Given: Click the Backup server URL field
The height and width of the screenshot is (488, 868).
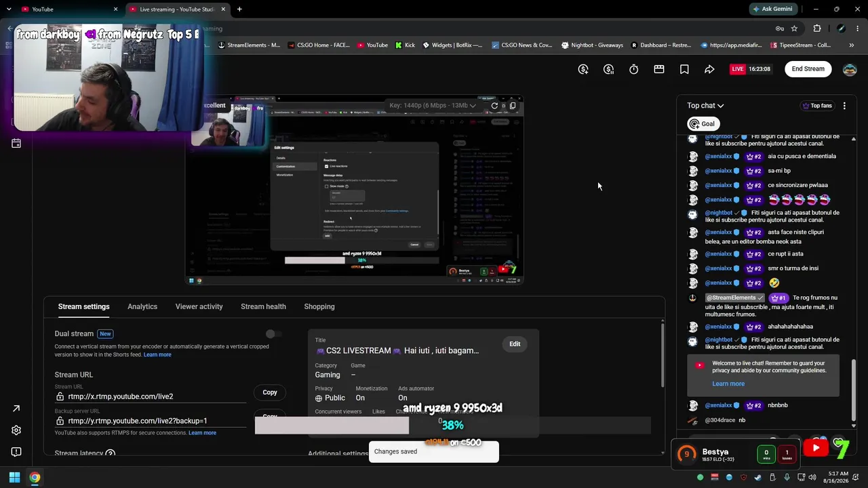Looking at the screenshot, I should click(x=151, y=420).
